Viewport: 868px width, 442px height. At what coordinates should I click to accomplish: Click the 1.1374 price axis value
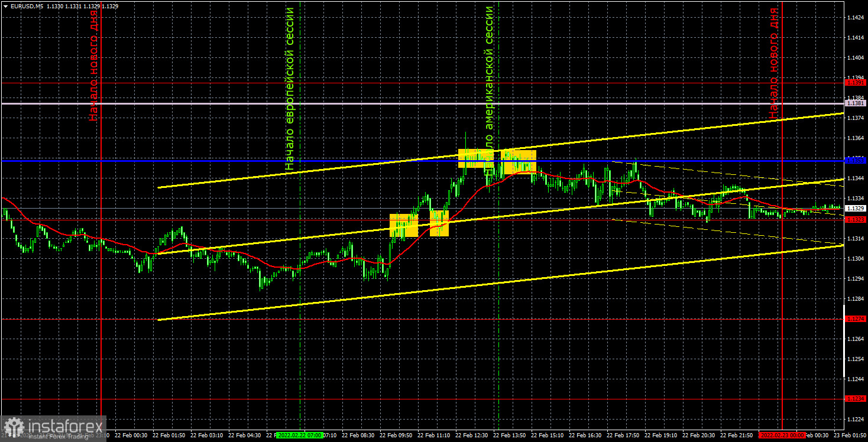856,118
